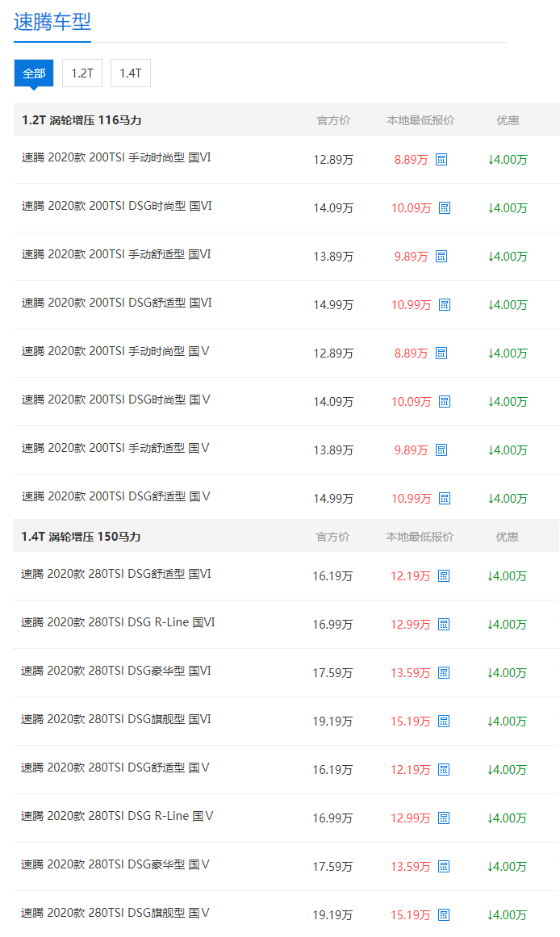The image size is (560, 937).
Task: Click calculator icon for 280TSI DSG R-Line 国VI
Action: [444, 625]
